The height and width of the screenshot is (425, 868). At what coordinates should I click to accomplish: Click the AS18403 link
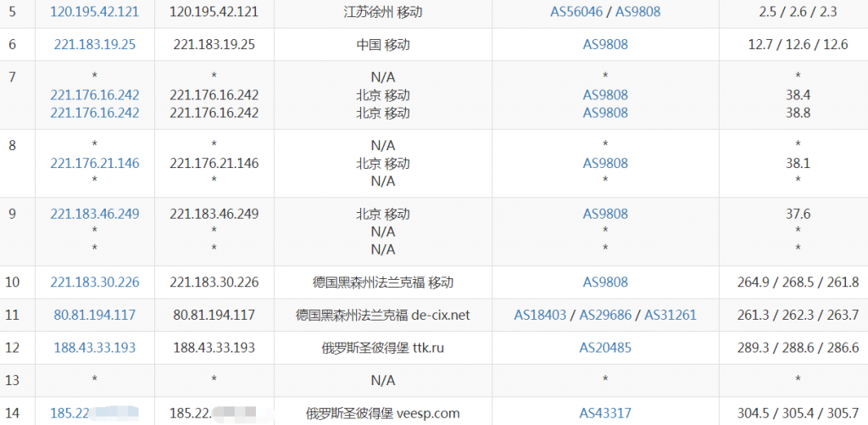tap(542, 315)
